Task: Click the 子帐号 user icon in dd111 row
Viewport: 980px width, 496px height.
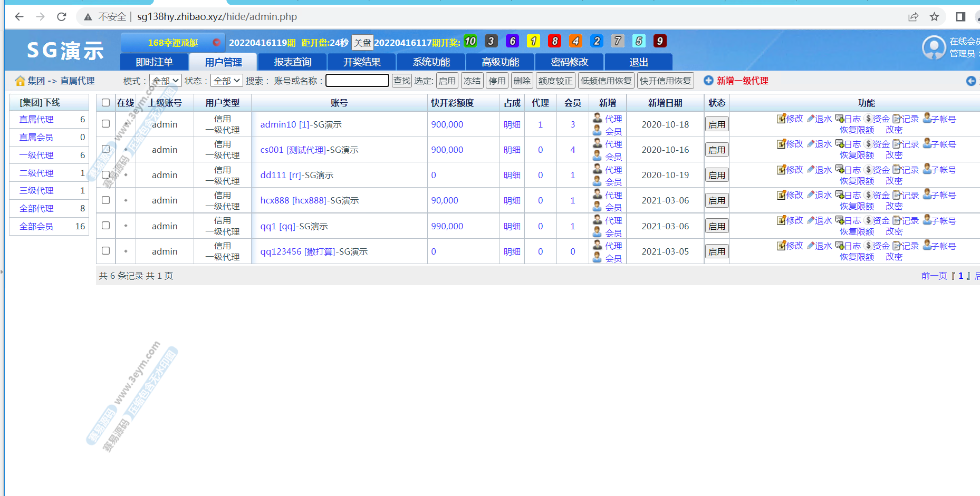Action: (927, 169)
